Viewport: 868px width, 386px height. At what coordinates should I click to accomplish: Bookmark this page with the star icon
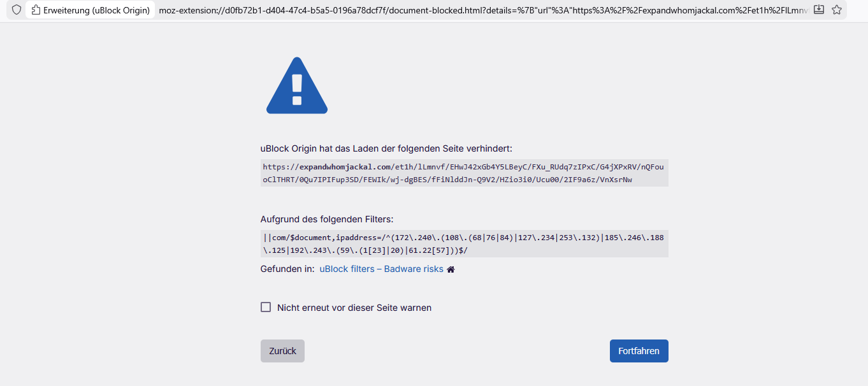point(837,10)
